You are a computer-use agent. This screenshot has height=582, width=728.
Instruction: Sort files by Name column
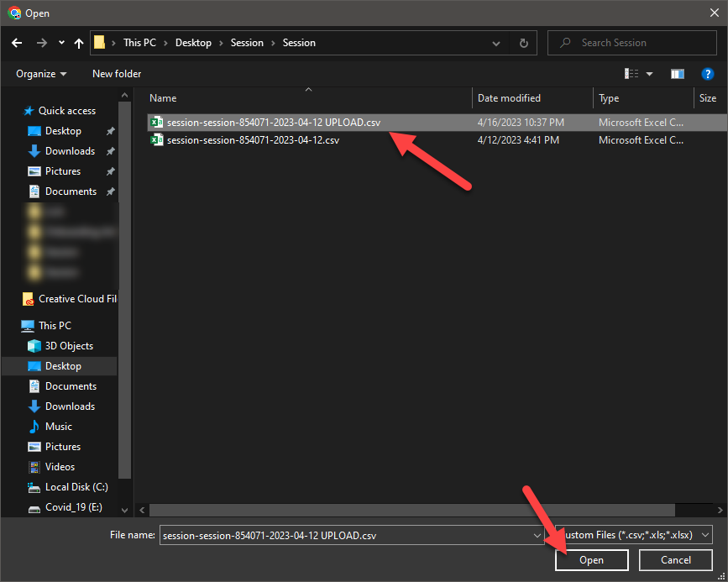click(163, 98)
